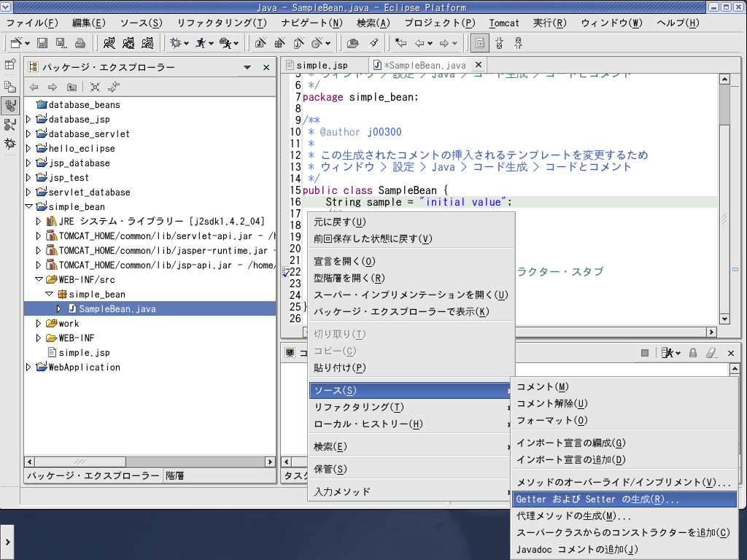The image size is (747, 560).
Task: Click the desktop panel expand arrow at bottom-left
Action: (7, 542)
